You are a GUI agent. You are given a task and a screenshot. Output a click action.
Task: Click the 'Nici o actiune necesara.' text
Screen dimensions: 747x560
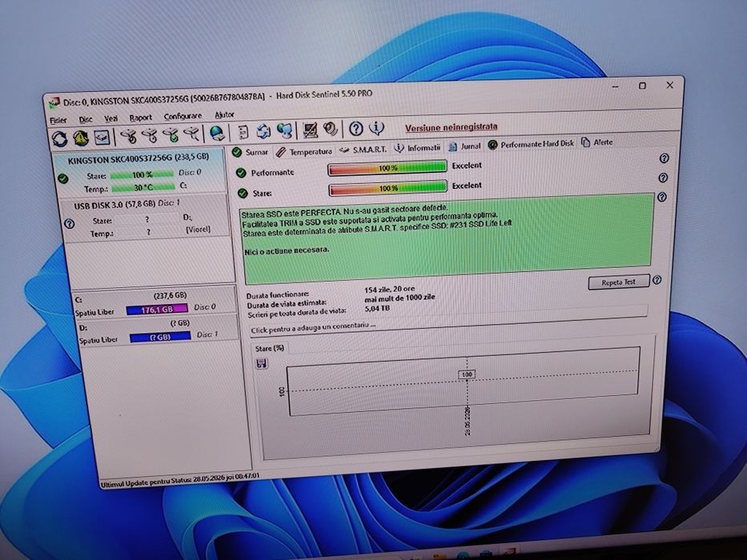pyautogui.click(x=287, y=250)
